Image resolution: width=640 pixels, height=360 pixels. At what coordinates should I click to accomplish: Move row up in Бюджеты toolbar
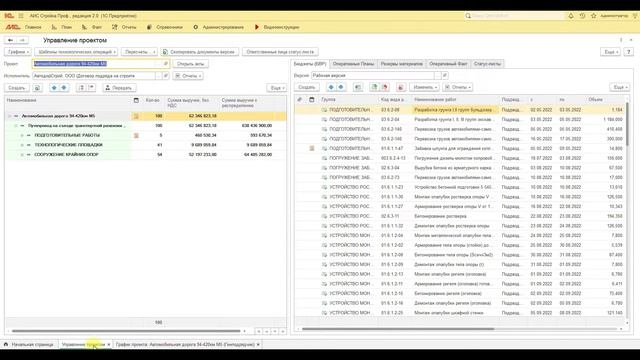(x=331, y=87)
